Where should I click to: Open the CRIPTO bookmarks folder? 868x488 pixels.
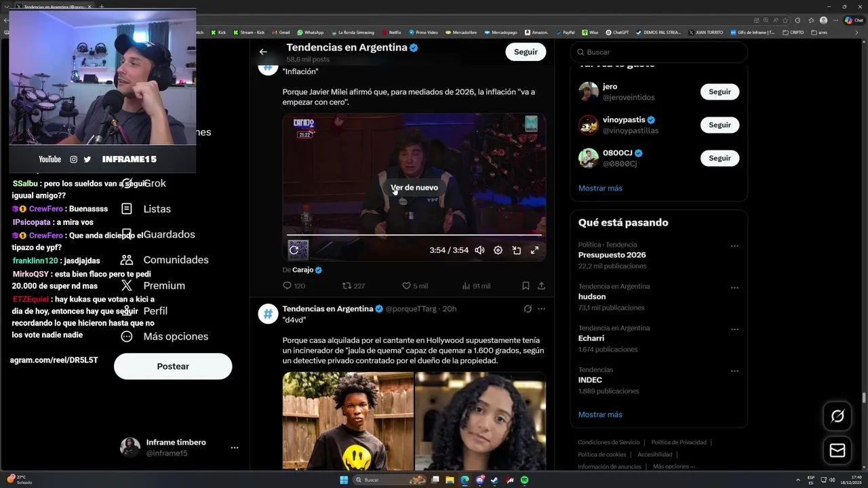793,32
